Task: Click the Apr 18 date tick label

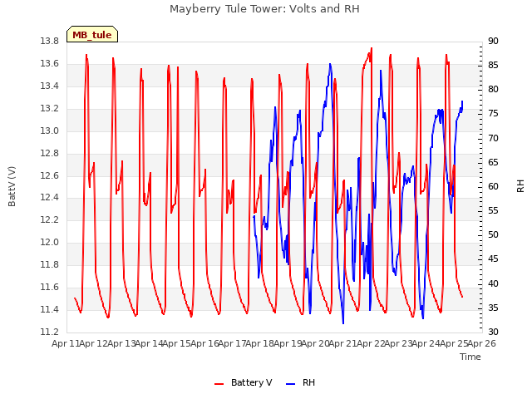Action: point(260,343)
